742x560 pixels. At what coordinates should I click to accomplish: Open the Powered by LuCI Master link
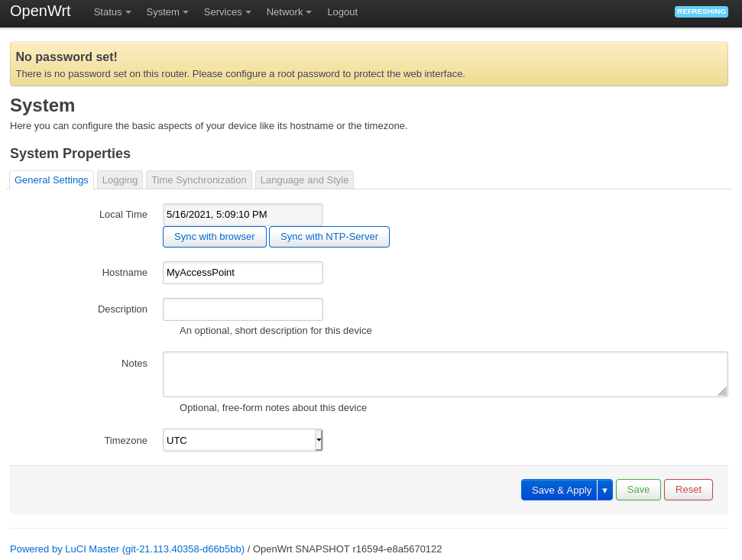point(127,549)
